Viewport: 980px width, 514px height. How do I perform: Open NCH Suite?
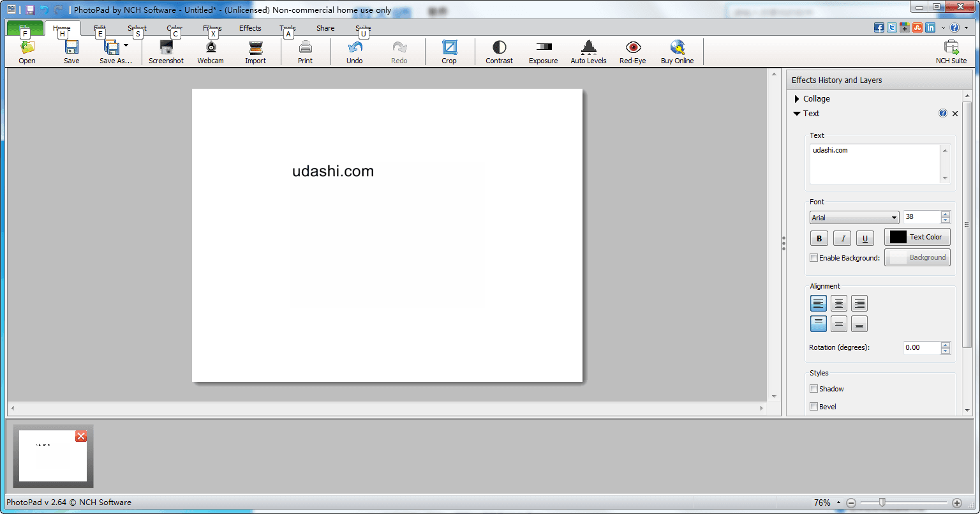tap(951, 52)
